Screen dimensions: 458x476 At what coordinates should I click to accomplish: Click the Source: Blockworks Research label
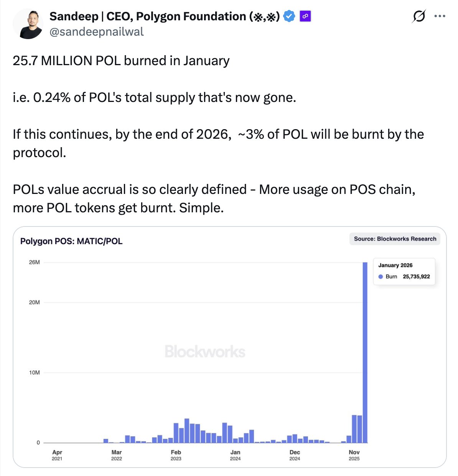coord(395,239)
